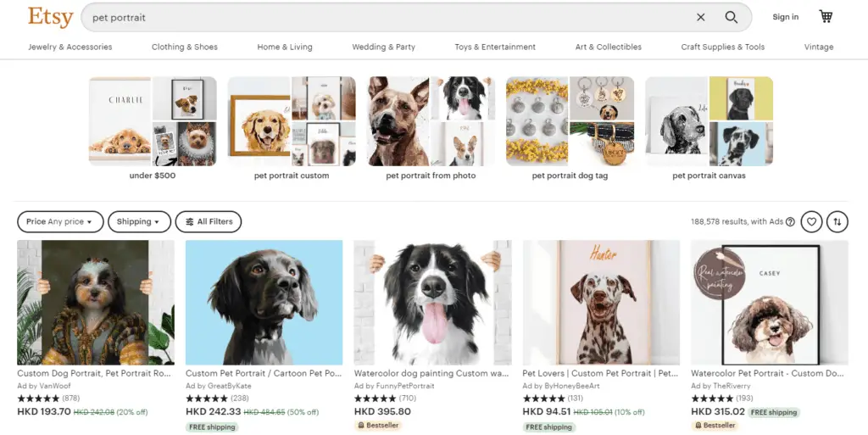
Task: Click the Bestseller badge under HKD 315.02
Action: tap(715, 426)
